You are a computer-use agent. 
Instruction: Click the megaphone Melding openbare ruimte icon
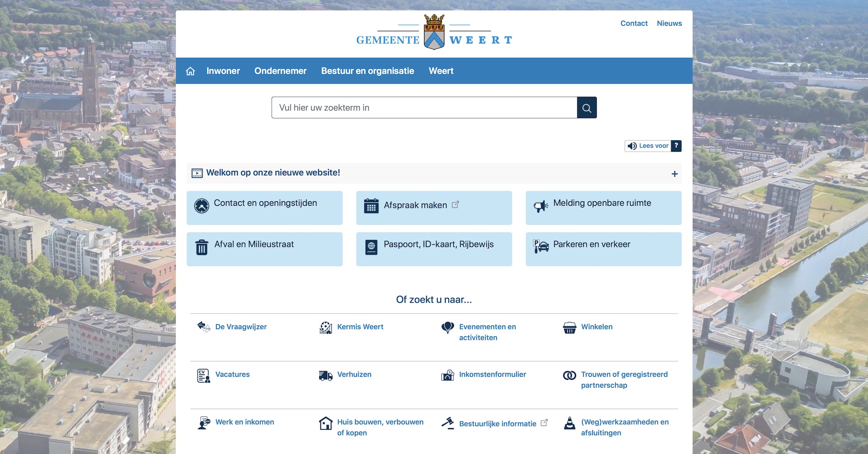point(541,206)
